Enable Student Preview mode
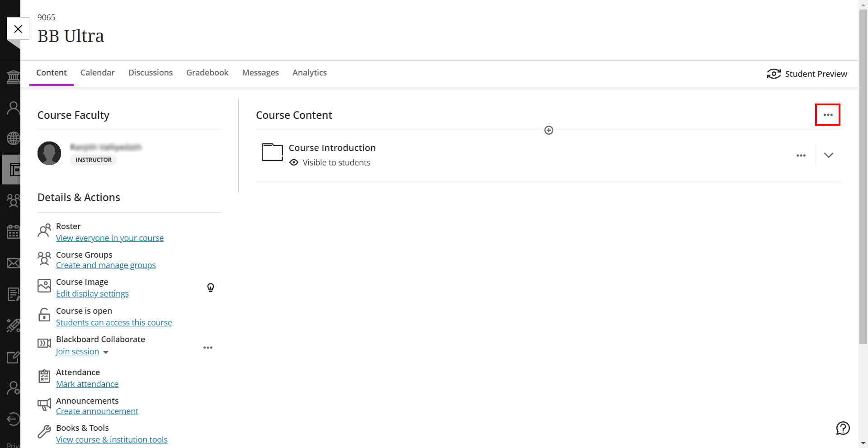The width and height of the screenshot is (868, 448). pyautogui.click(x=807, y=74)
